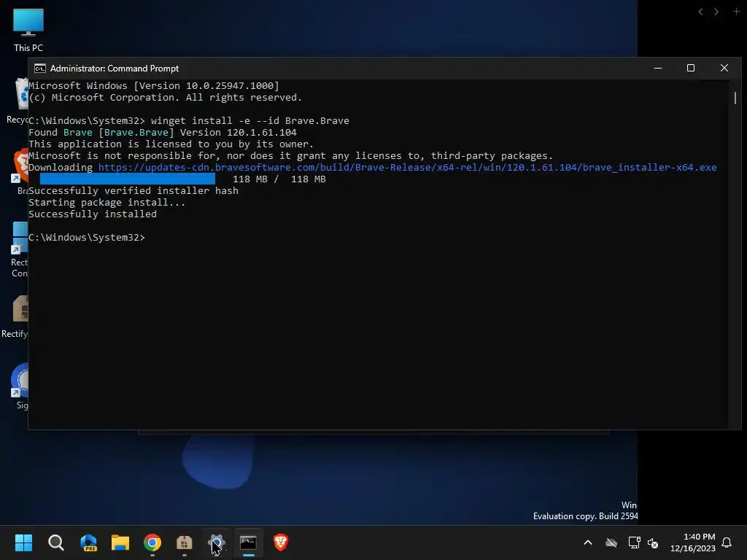Click the blue download progress bar
Viewport: 747px width, 560px height.
128,179
